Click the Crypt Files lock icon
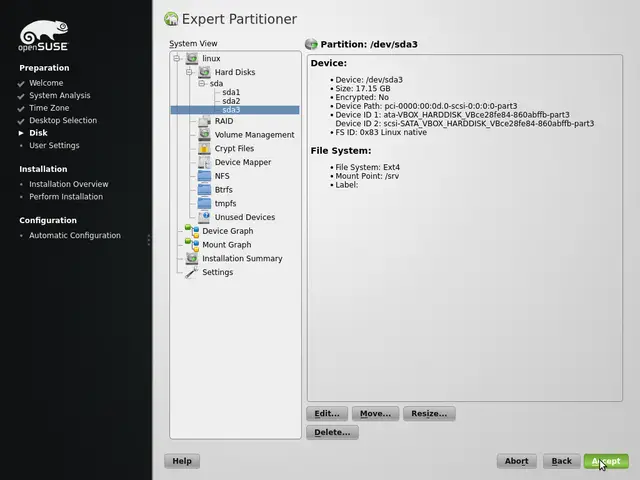The width and height of the screenshot is (640, 480). click(x=204, y=148)
